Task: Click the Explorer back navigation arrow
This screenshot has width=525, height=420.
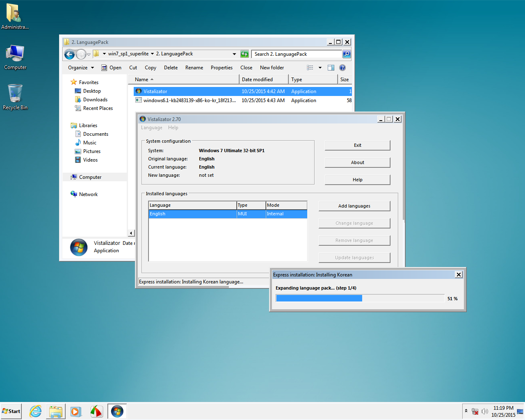Action: click(70, 54)
